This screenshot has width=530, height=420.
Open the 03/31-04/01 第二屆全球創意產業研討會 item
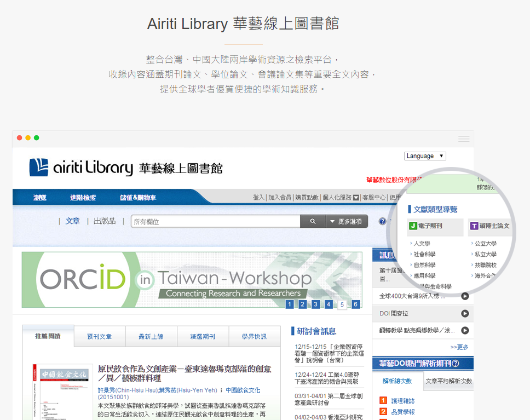[x=329, y=399]
